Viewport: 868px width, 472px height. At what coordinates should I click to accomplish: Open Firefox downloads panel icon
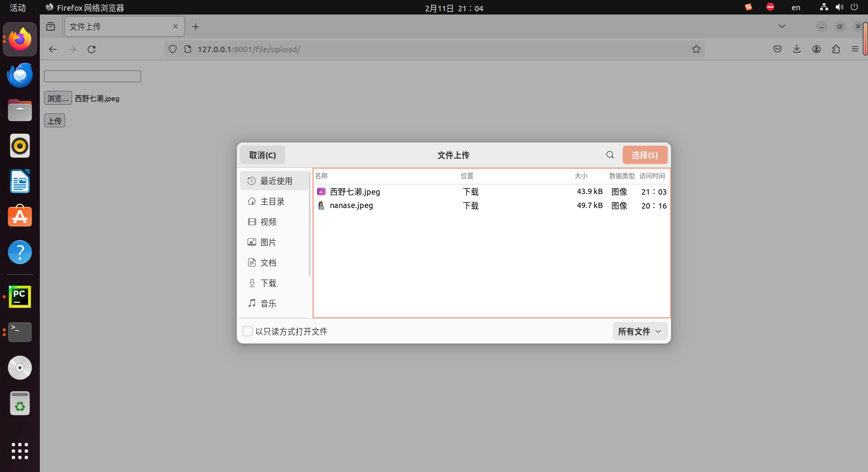click(796, 49)
